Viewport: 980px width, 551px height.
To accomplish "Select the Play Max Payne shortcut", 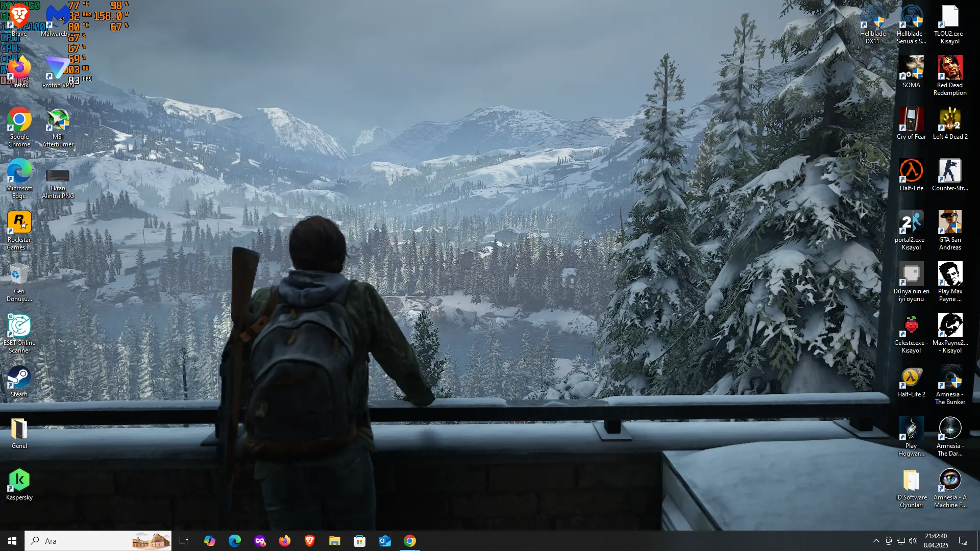I will pos(950,282).
